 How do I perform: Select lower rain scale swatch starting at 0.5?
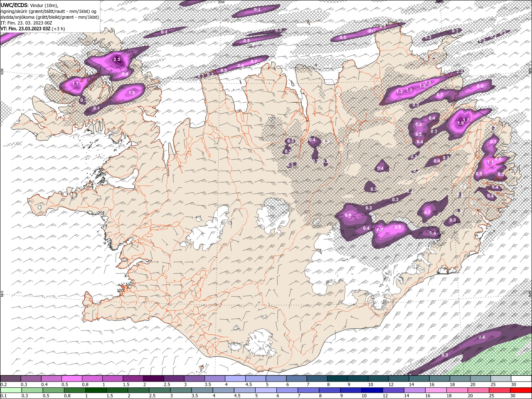click(53, 390)
